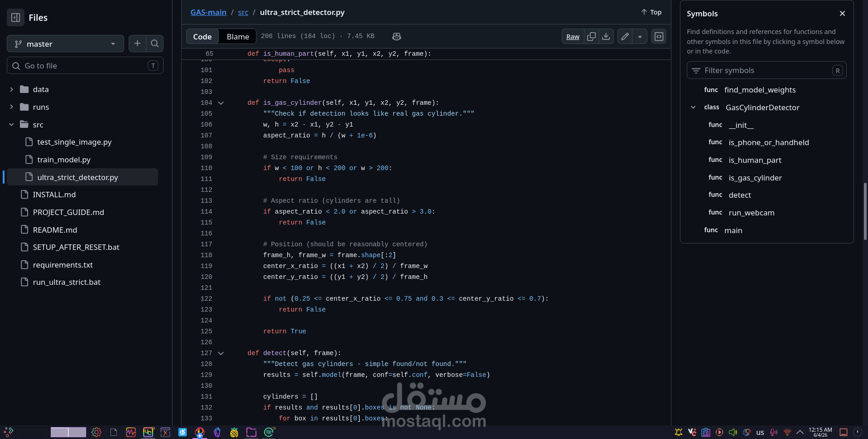Screen dimensions: 868x439
Task: Open requirements.txt file
Action: click(63, 265)
